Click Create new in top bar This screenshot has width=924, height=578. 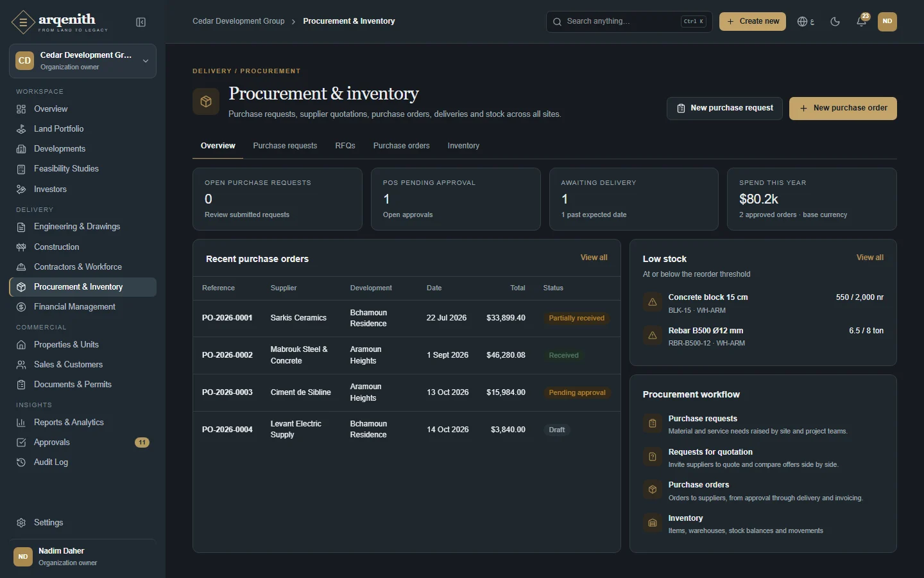(x=753, y=21)
